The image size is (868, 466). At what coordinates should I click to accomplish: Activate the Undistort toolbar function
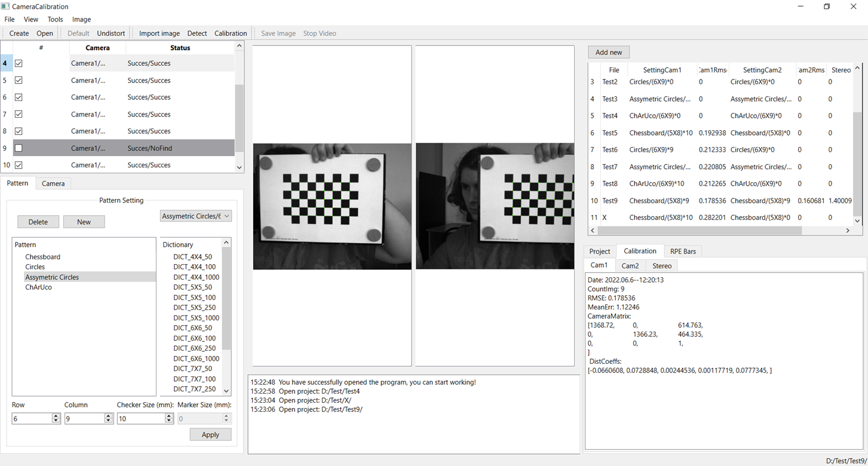tap(111, 33)
